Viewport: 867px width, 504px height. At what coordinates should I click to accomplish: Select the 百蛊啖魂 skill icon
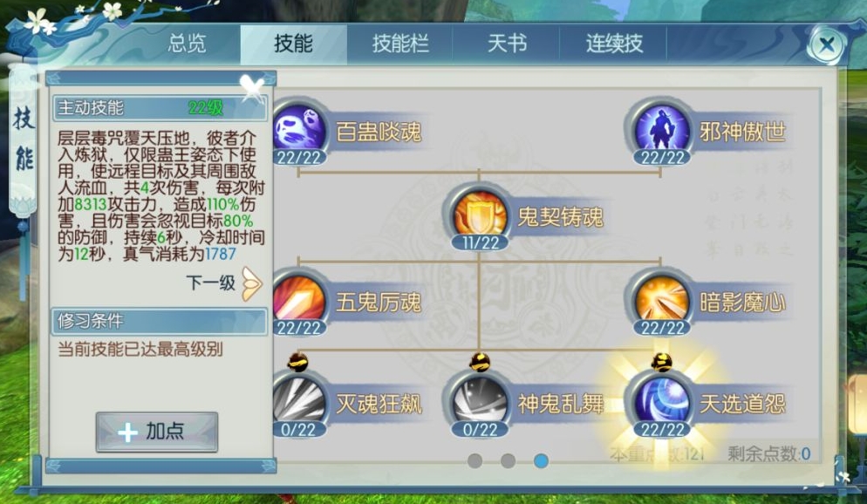(299, 128)
